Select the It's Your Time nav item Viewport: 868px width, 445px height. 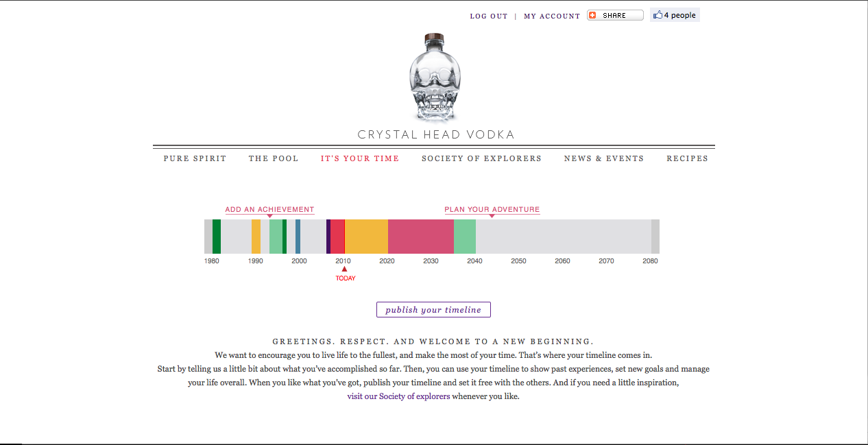tap(360, 158)
